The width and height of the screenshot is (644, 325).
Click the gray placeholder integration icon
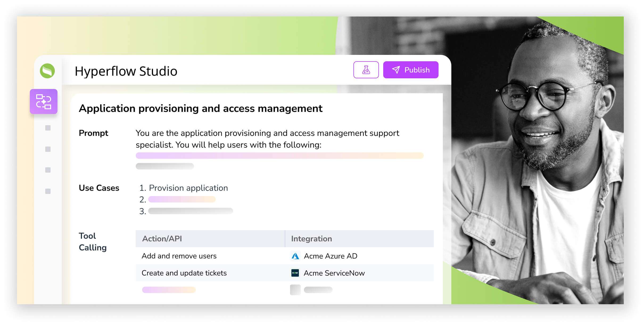tap(295, 290)
